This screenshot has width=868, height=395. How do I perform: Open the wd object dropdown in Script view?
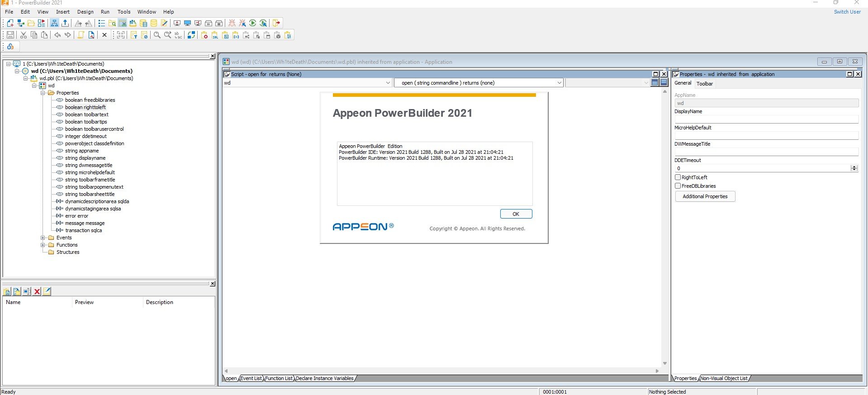click(x=388, y=83)
